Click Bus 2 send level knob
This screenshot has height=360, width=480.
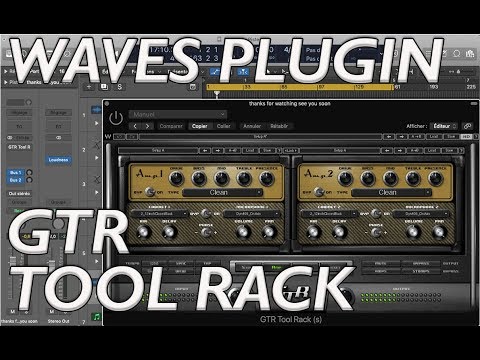click(29, 180)
